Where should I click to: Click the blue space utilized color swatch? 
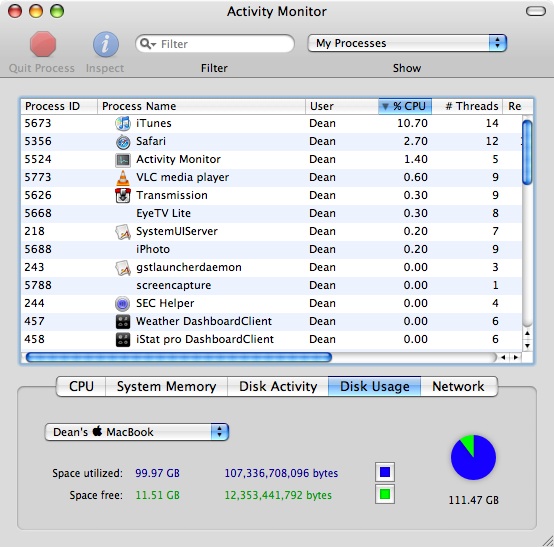(x=385, y=472)
